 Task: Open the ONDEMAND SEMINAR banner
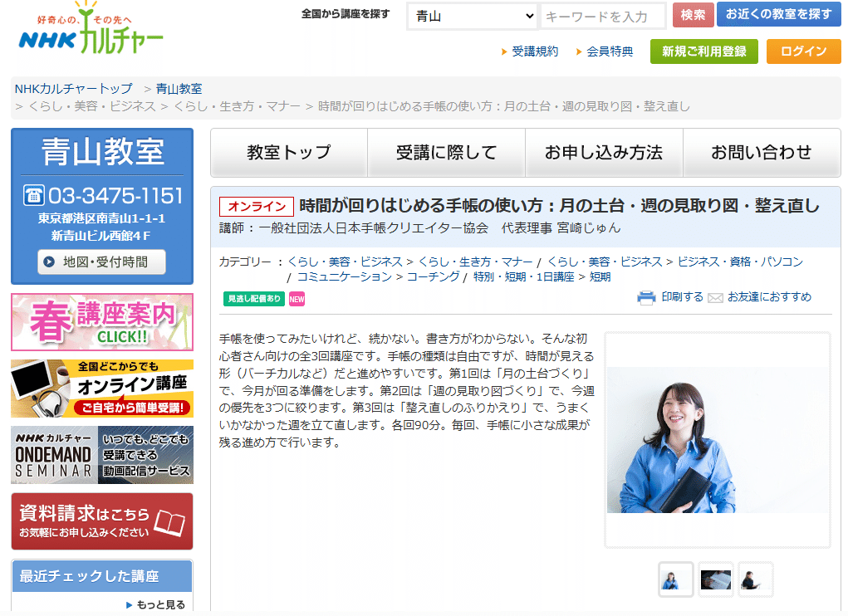pos(102,455)
